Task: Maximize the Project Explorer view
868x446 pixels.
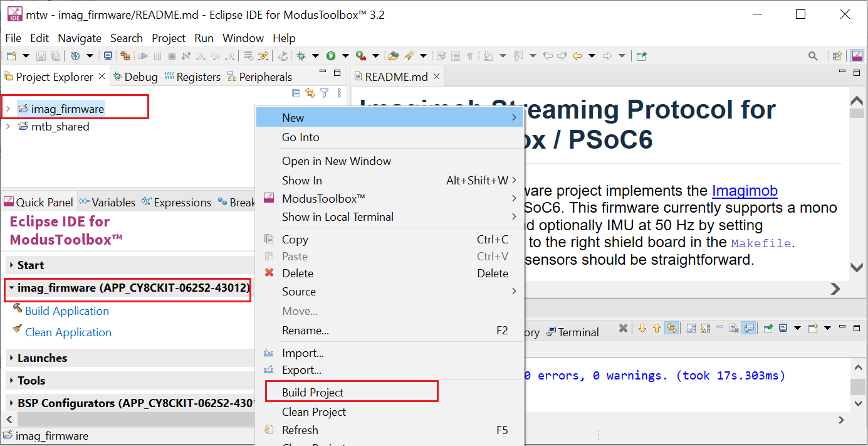Action: pyautogui.click(x=337, y=73)
